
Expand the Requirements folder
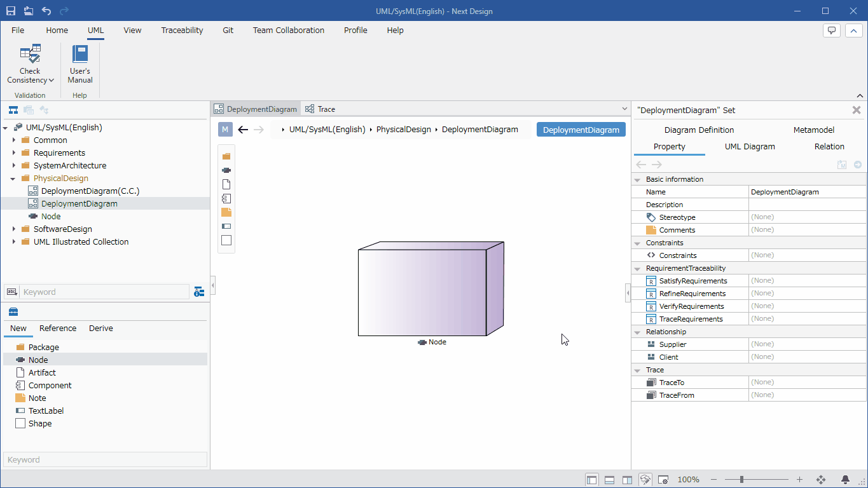click(14, 153)
